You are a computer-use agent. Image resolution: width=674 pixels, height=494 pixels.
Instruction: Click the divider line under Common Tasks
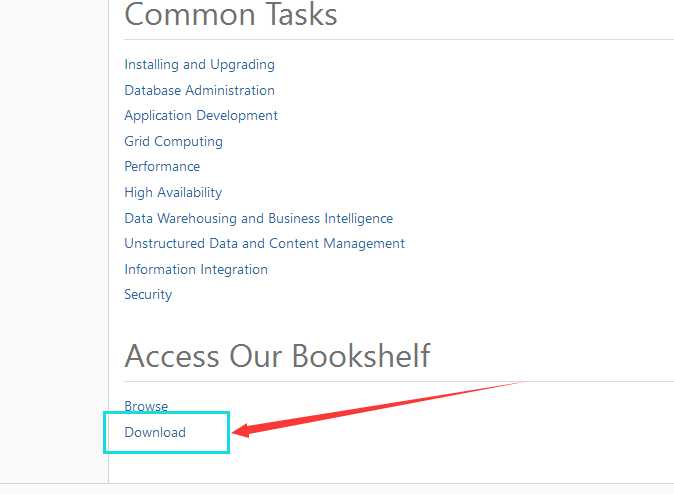[398, 40]
